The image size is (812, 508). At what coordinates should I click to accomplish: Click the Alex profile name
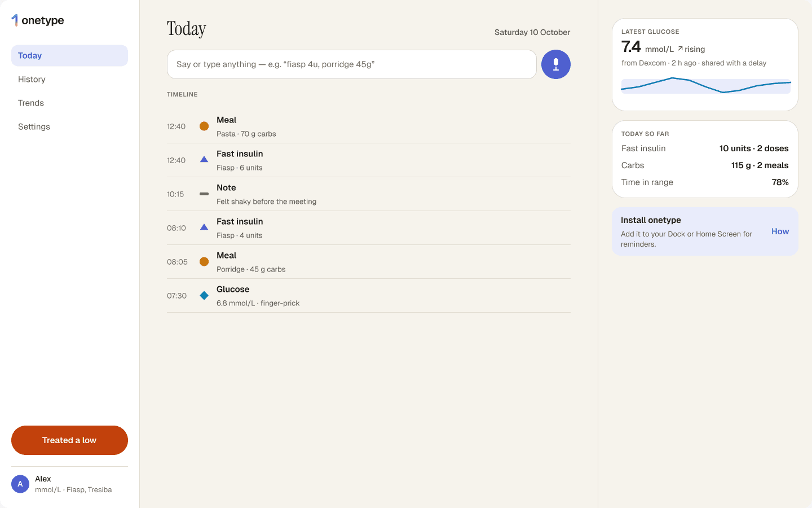(43, 479)
